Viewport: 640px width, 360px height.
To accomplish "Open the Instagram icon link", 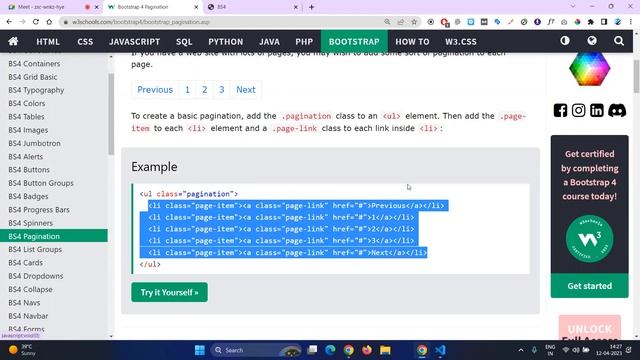I will (578, 111).
